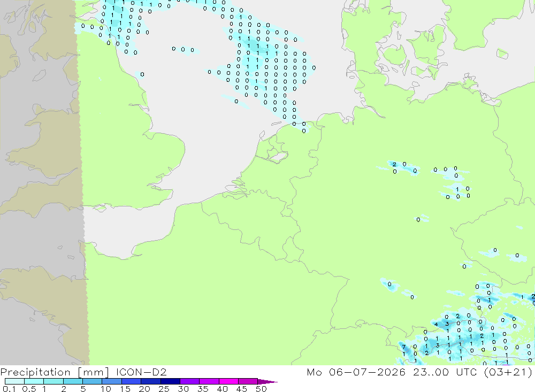Click the 30–35 mm violet legend swatch
Screen dimensions: 535x392
(189, 381)
